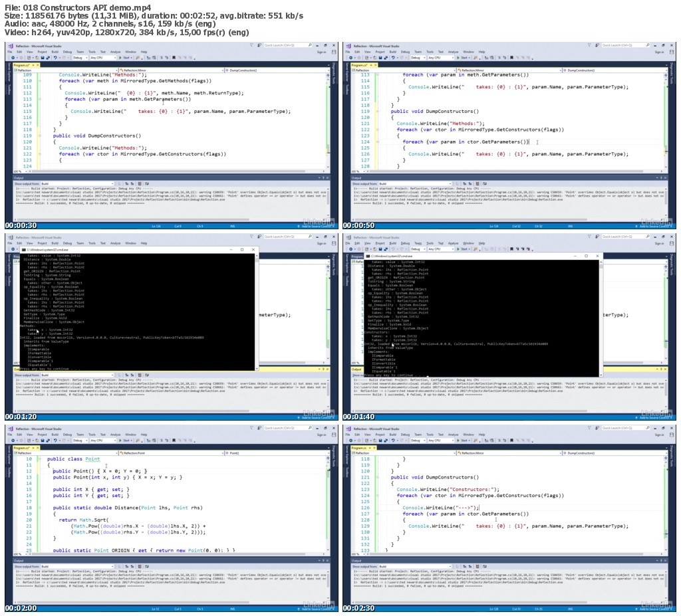Open Analyze menu in 00:01:40 frame
This screenshot has height=616, width=681.
(454, 243)
